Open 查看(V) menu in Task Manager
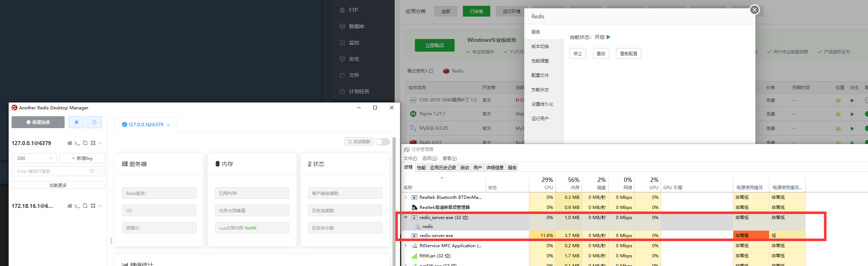Screen dimensions: 868x266 (450, 158)
